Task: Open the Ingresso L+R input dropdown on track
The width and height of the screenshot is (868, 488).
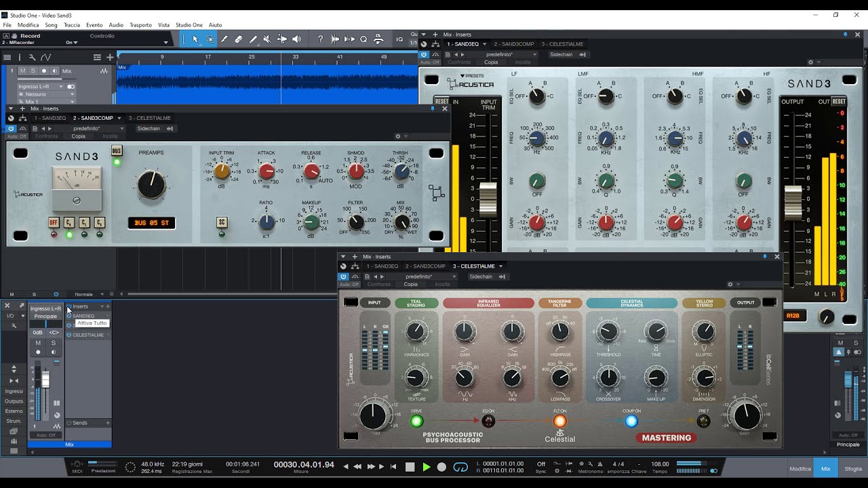Action: click(41, 87)
